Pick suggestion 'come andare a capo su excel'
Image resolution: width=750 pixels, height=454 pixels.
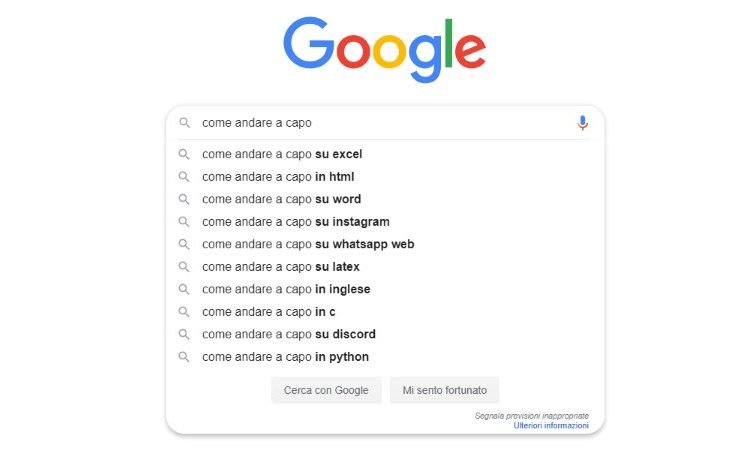coord(385,154)
